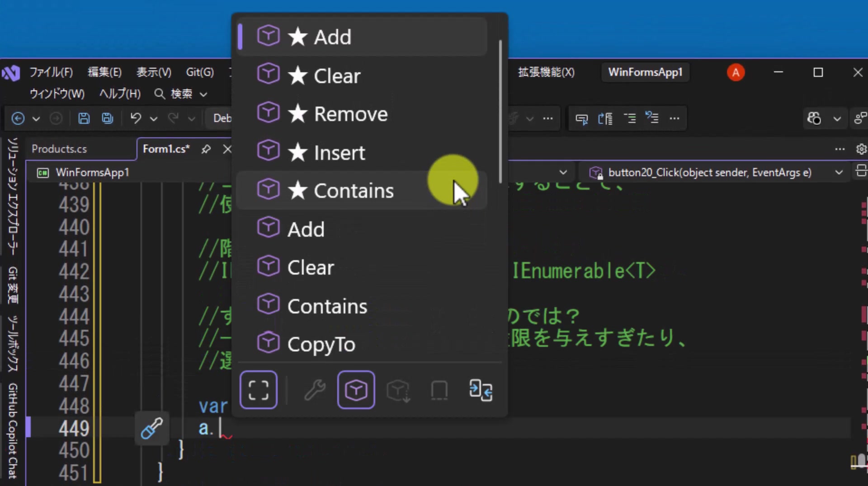Click the split editor icon
This screenshot has height=486, width=868.
coord(861,171)
